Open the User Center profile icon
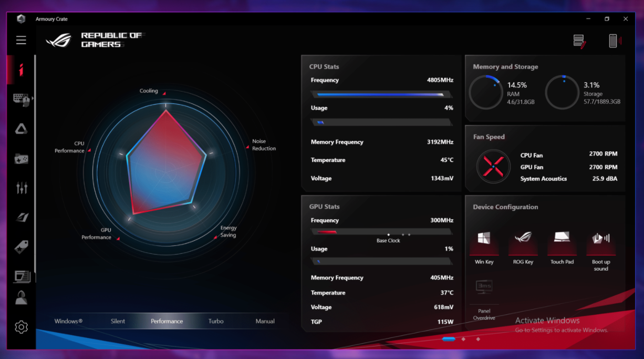Screen dimensions: 644x359 (x=21, y=298)
